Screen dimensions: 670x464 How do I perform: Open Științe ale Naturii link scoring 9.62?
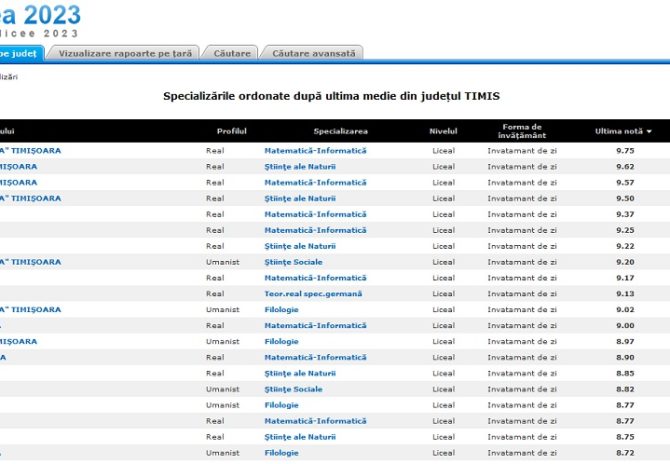[300, 167]
